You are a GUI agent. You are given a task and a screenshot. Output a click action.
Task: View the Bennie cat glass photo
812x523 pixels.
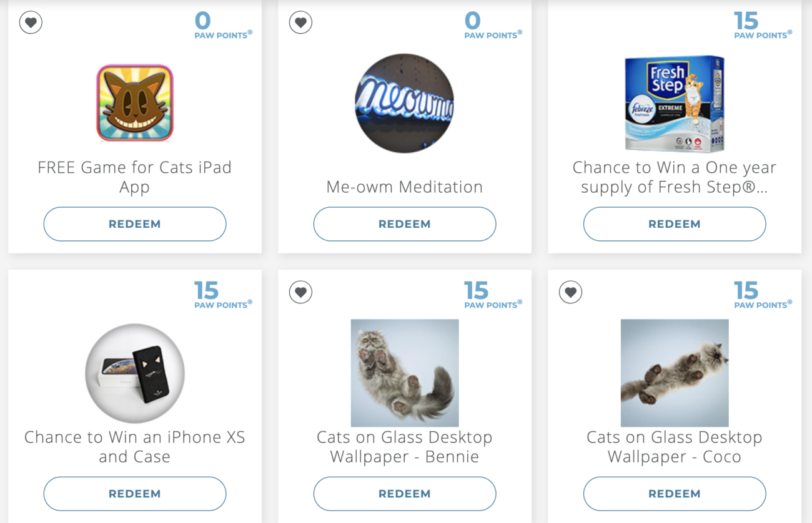(404, 373)
